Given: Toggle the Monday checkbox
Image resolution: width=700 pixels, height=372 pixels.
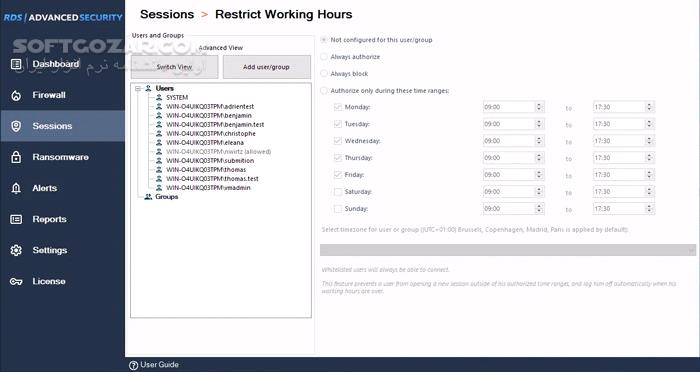Looking at the screenshot, I should tap(338, 107).
